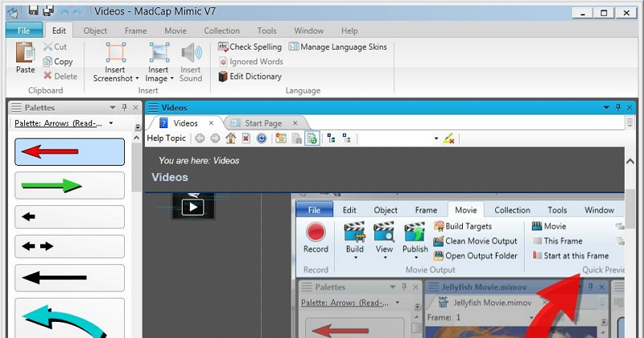The width and height of the screenshot is (644, 338).
Task: Click the print page icon in Help toolbar
Action: 296,138
